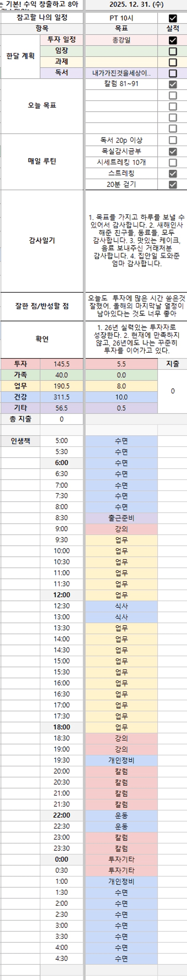Check the 내가가진것을세상이.. reading checkbox
Image resolution: width=187 pixels, height=980 pixels.
click(x=173, y=73)
